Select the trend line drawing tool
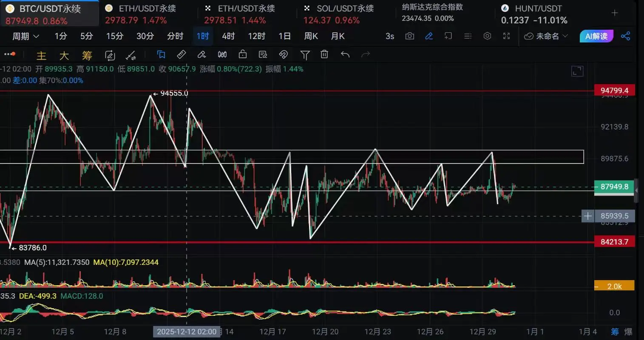 [131, 56]
